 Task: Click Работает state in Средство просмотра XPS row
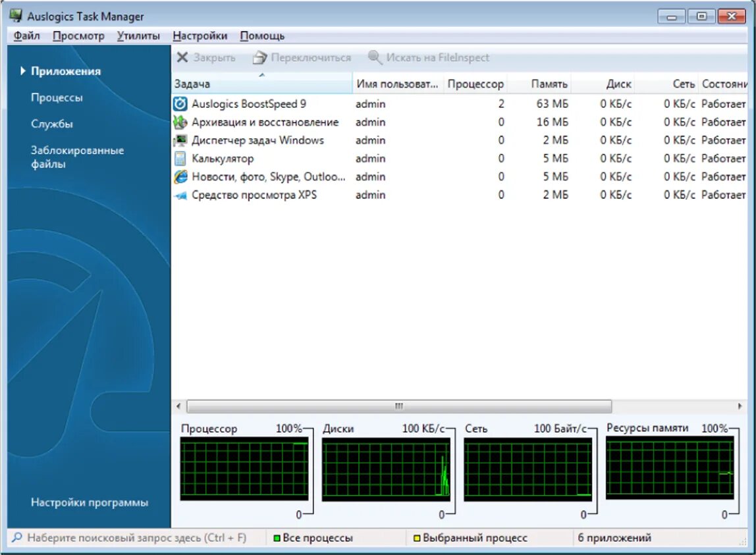click(x=724, y=195)
